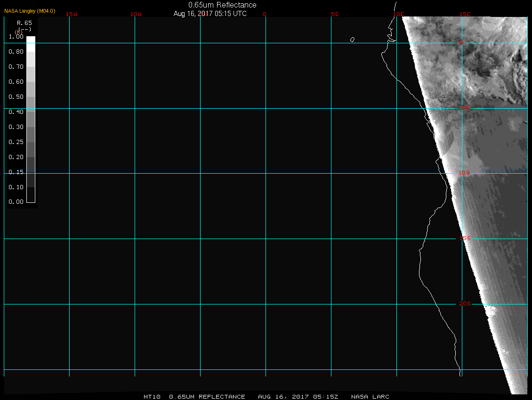Image resolution: width=532 pixels, height=400 pixels.
Task: Click the 5E longitude label
Action: click(x=335, y=14)
